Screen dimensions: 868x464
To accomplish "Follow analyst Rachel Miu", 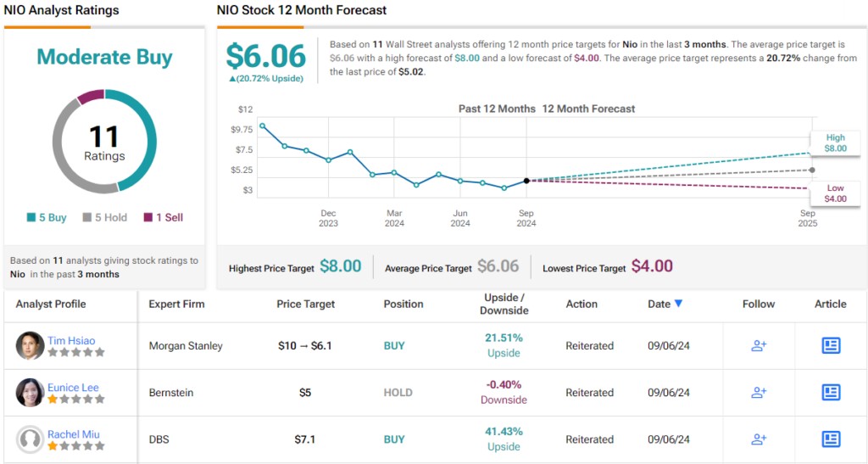I will pyautogui.click(x=759, y=439).
